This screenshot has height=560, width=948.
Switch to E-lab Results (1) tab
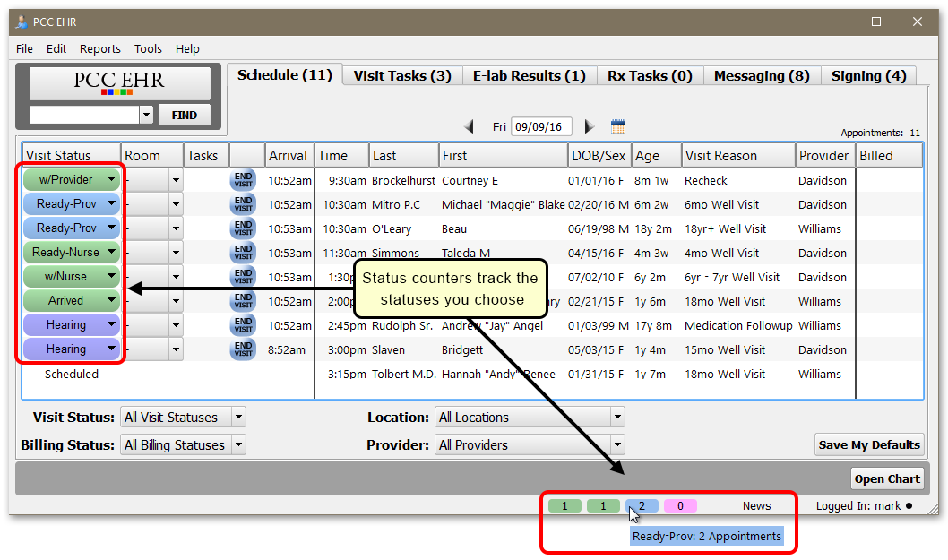tap(530, 75)
